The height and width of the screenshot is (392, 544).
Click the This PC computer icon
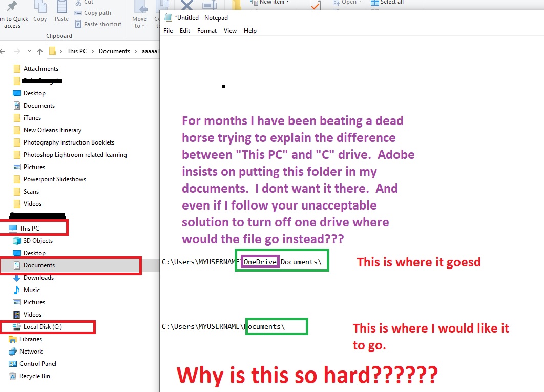[x=13, y=229]
